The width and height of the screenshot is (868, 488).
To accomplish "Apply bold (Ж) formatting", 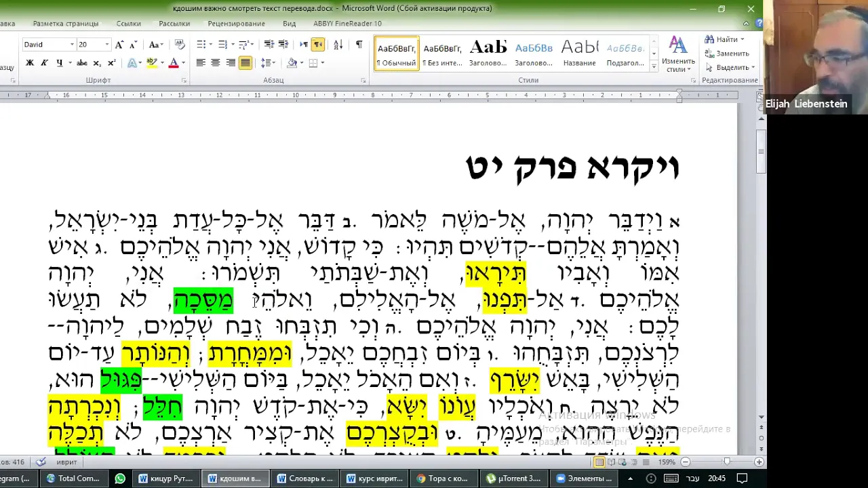I will click(x=30, y=63).
